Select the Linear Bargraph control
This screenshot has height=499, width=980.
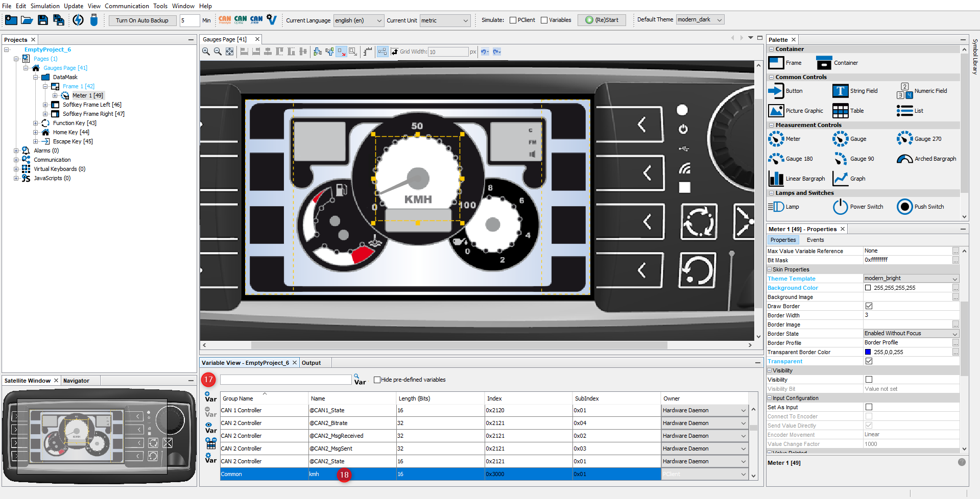coord(776,179)
